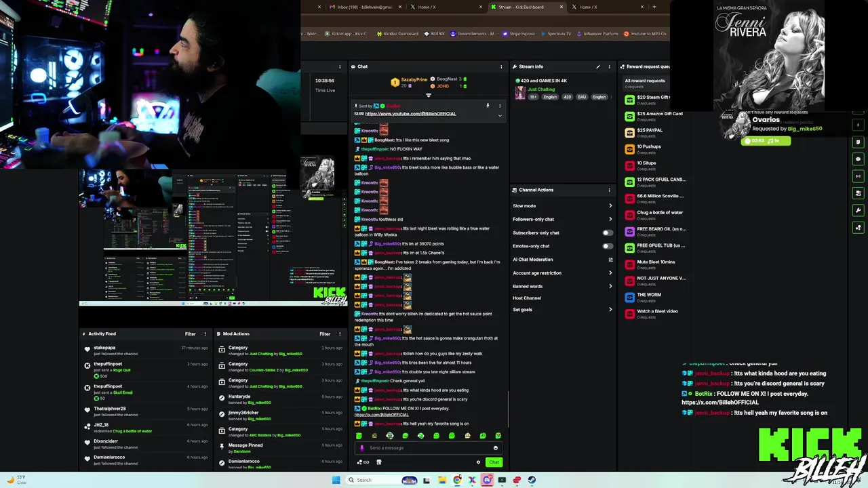Toggle Subscribers-only chat switch
Screen dimensions: 868x488
(608, 232)
